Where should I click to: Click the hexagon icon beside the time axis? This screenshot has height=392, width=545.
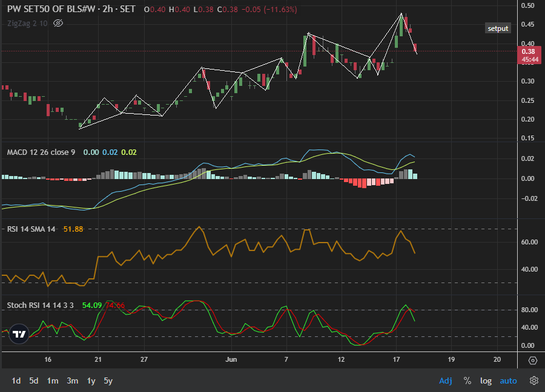pyautogui.click(x=532, y=360)
